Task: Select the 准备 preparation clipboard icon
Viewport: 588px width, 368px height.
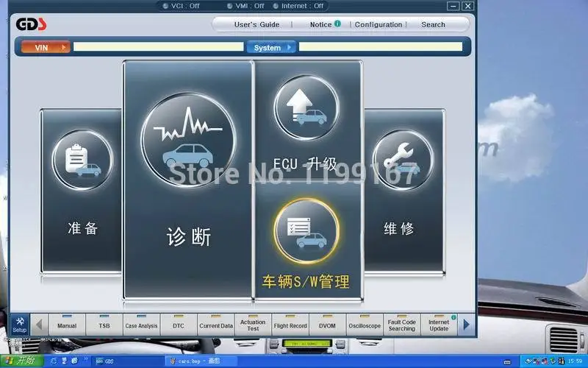Action: [x=82, y=160]
